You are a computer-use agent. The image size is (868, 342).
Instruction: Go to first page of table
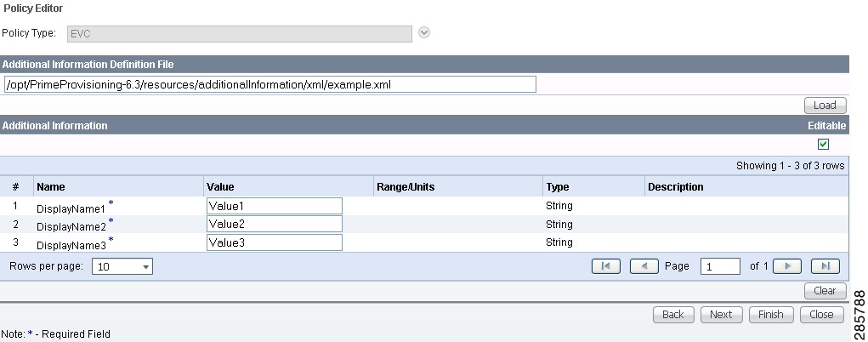(x=605, y=266)
